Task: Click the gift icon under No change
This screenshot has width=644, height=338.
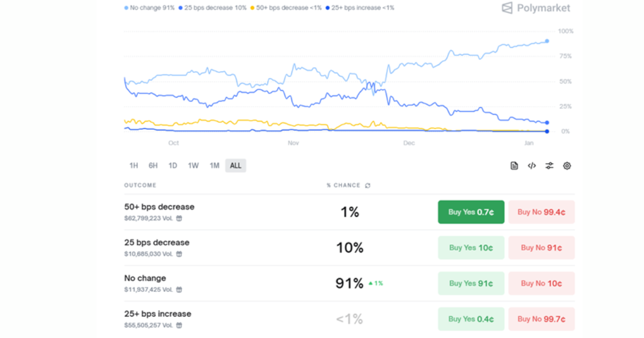Action: point(179,290)
